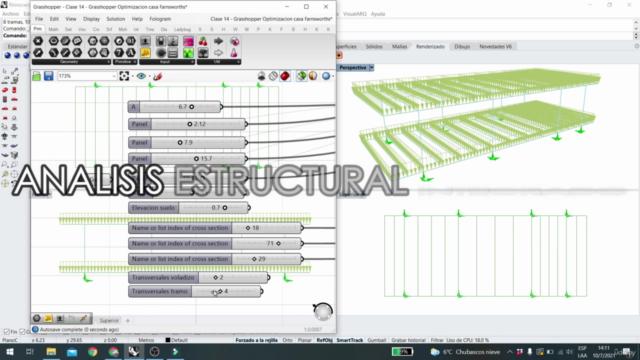The width and height of the screenshot is (640, 360).
Task: Click Default layer in status bar
Action: (x=177, y=340)
